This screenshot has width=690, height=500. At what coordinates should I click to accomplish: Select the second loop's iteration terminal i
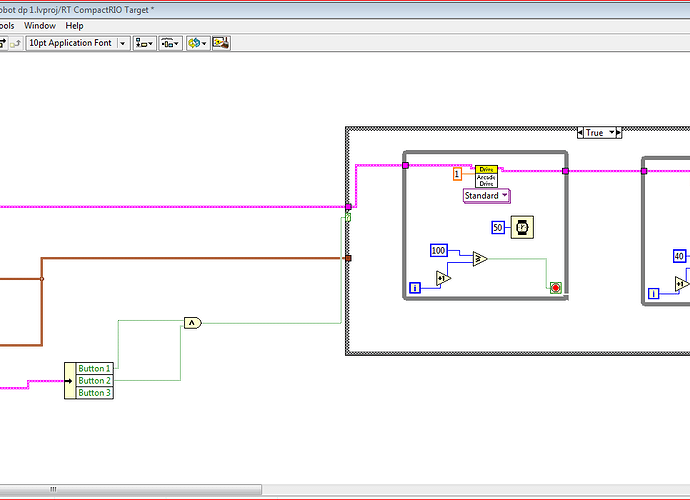point(654,294)
